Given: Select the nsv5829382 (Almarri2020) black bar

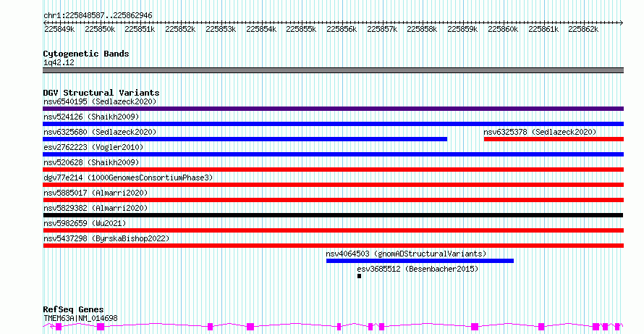Looking at the screenshot, I should [x=333, y=215].
